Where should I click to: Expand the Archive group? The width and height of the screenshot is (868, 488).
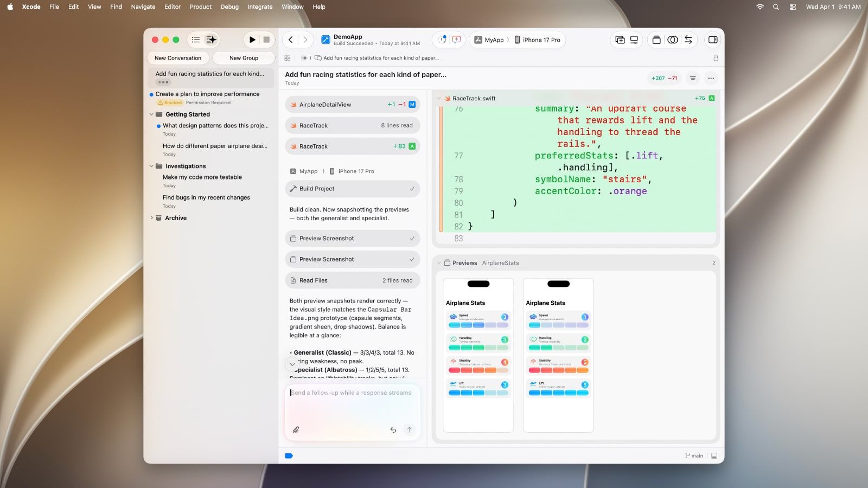click(x=151, y=218)
